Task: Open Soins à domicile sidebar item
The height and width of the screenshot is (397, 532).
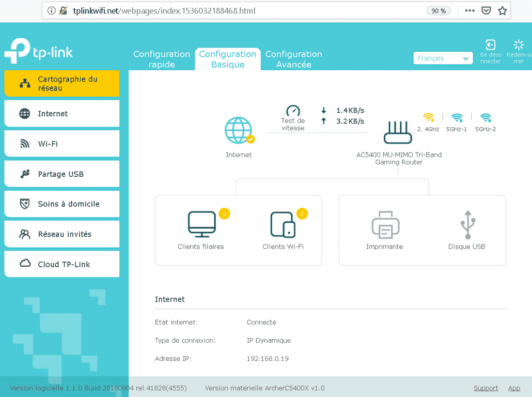Action: [x=62, y=204]
